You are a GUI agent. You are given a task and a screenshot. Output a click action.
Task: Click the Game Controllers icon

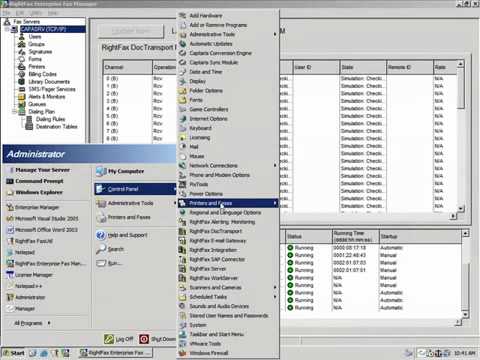tap(183, 109)
